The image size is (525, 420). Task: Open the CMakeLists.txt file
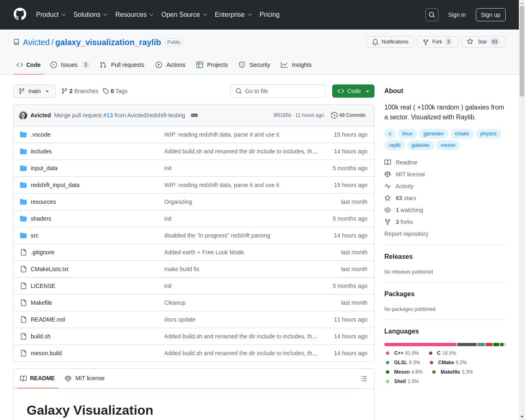[50, 269]
